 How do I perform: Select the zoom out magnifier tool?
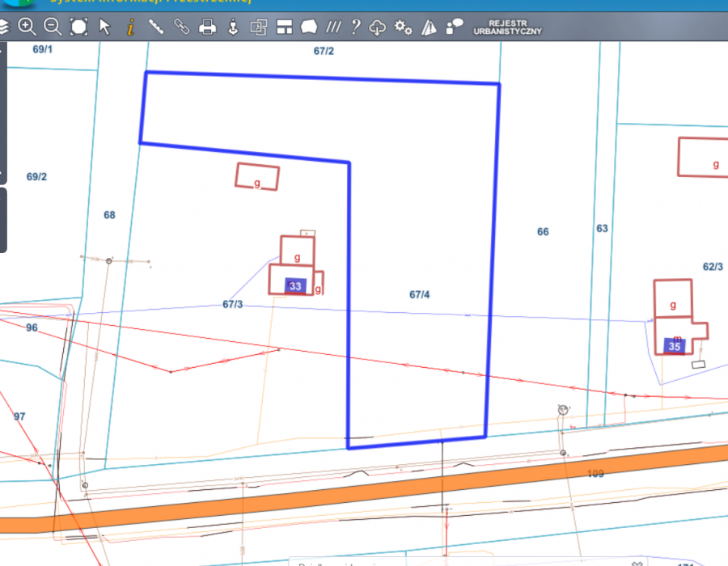point(53,27)
